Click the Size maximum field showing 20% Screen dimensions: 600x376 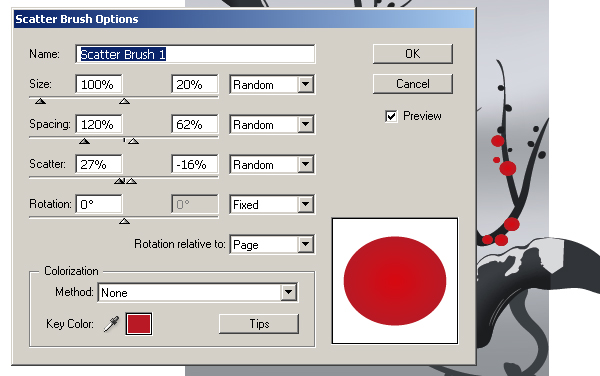[x=195, y=84]
